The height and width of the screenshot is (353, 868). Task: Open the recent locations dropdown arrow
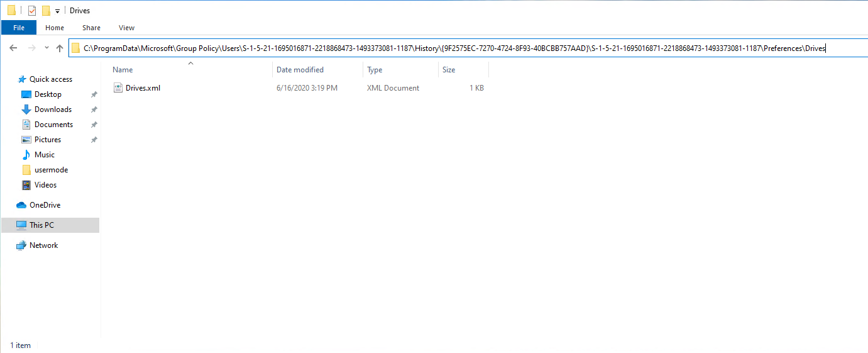tap(47, 48)
